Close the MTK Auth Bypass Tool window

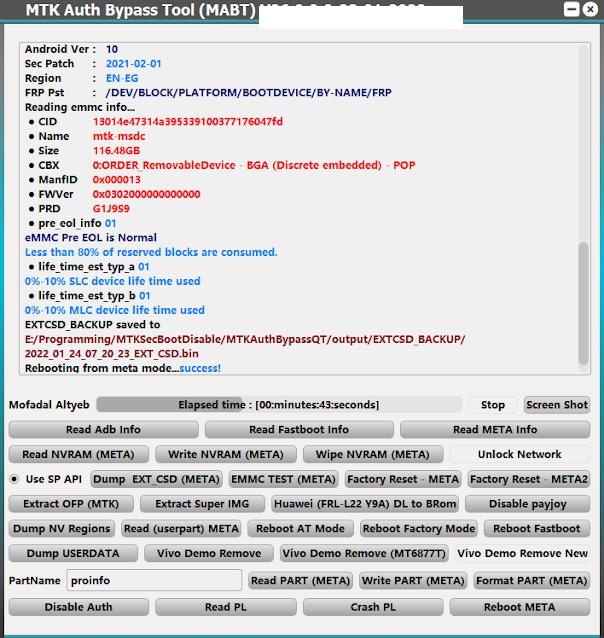[x=590, y=9]
